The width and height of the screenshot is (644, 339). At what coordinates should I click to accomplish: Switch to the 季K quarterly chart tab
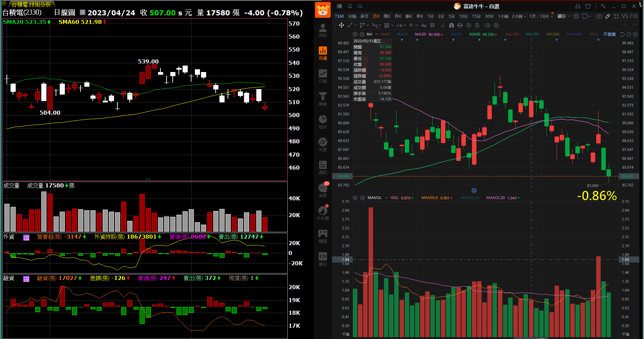click(x=409, y=16)
